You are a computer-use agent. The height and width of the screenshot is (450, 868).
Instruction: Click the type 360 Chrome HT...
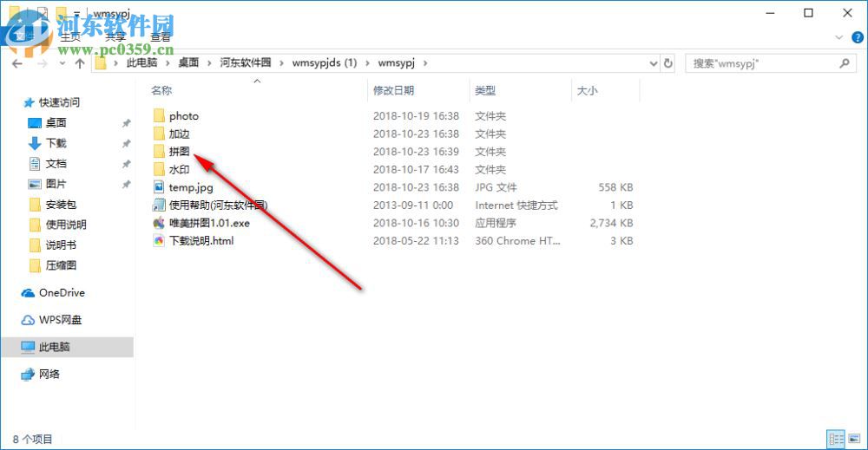pyautogui.click(x=517, y=241)
